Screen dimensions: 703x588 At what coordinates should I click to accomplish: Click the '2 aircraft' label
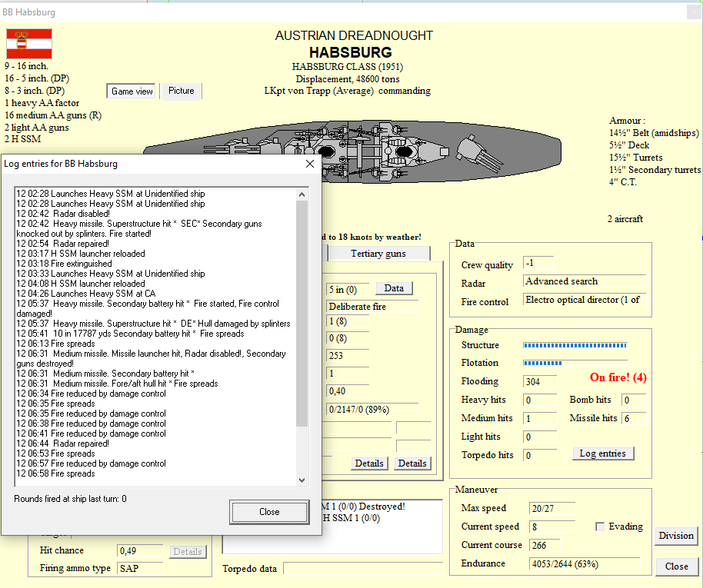point(625,219)
